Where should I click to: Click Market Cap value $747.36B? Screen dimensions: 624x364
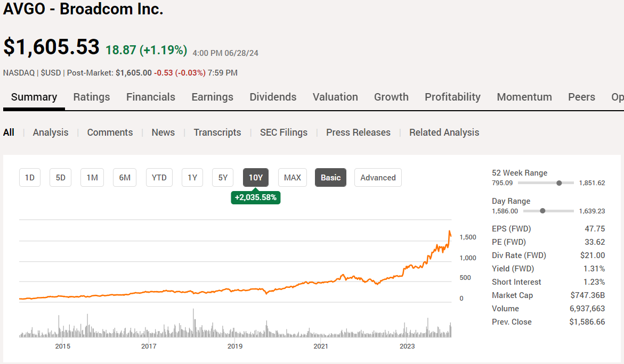[587, 295]
